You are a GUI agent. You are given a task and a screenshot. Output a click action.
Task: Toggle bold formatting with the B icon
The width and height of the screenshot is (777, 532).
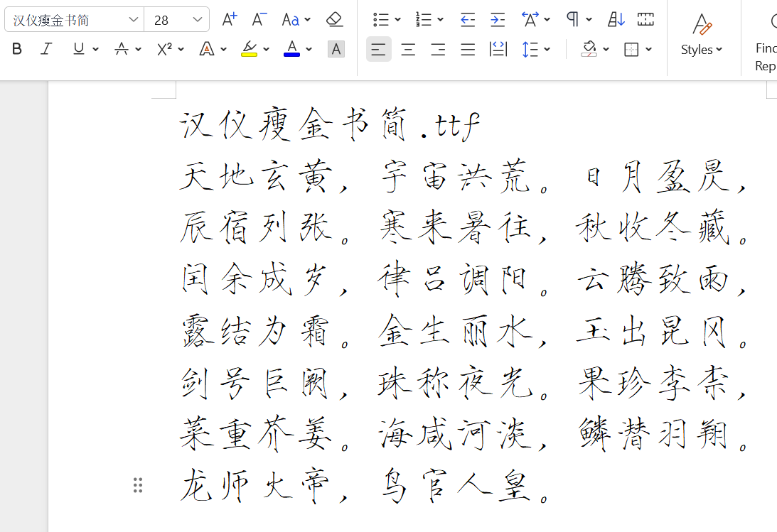(16, 48)
